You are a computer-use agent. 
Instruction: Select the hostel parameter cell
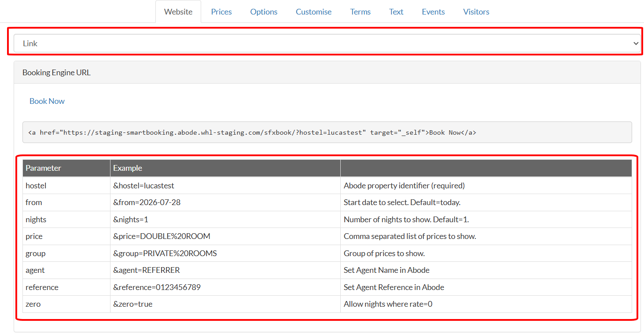pyautogui.click(x=66, y=186)
